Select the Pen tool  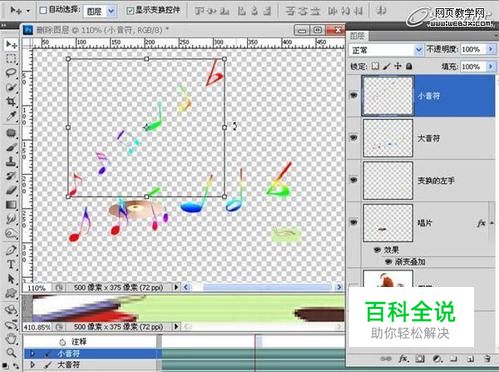coord(11,250)
